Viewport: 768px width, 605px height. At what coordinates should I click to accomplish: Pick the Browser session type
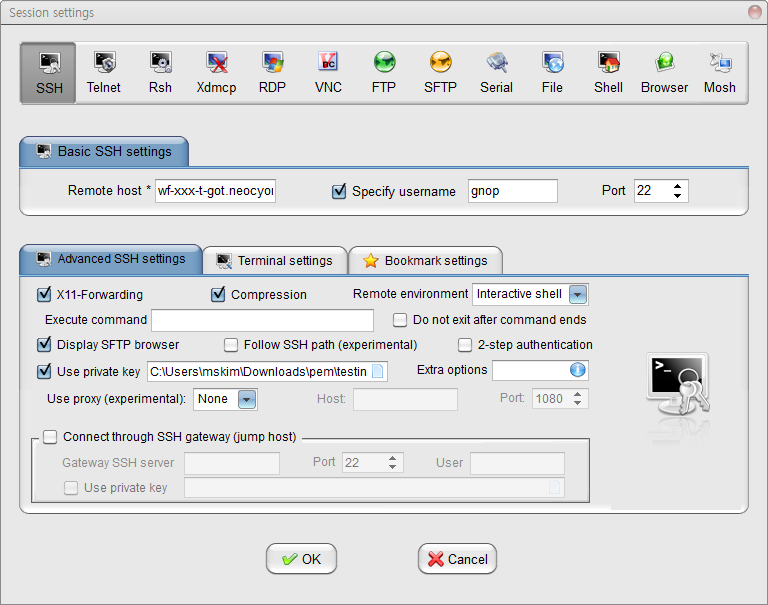(x=664, y=73)
